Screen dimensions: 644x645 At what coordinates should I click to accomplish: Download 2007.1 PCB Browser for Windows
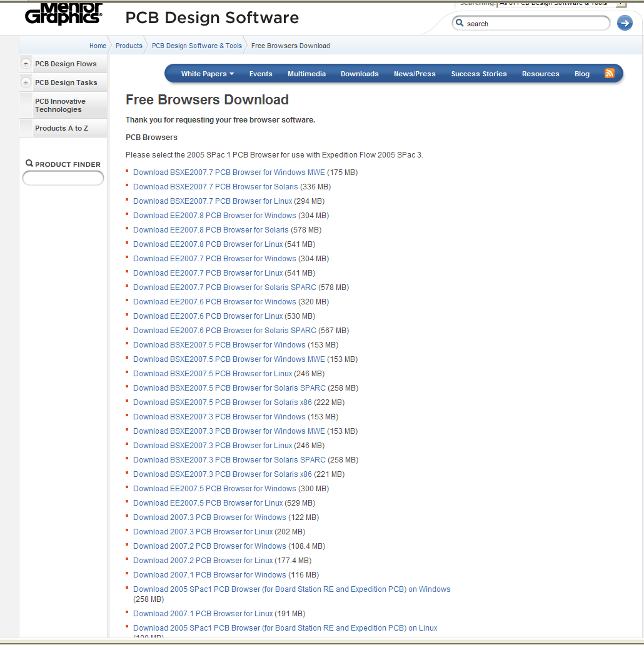(x=209, y=576)
